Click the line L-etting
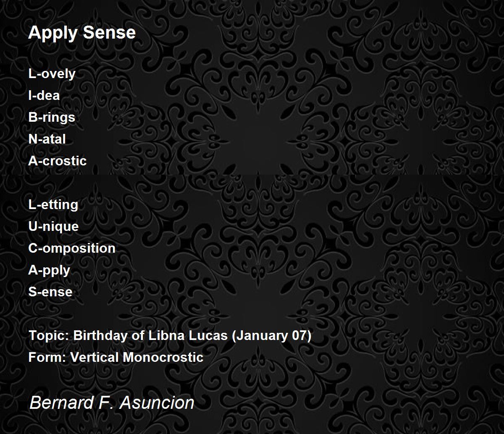The width and height of the screenshot is (504, 434). [x=53, y=205]
